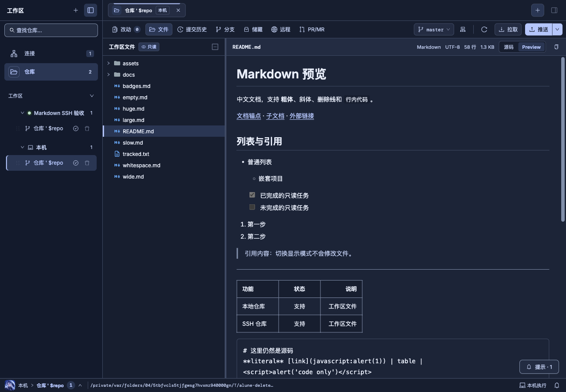Open the master branch dropdown
This screenshot has width=566, height=392.
(434, 29)
